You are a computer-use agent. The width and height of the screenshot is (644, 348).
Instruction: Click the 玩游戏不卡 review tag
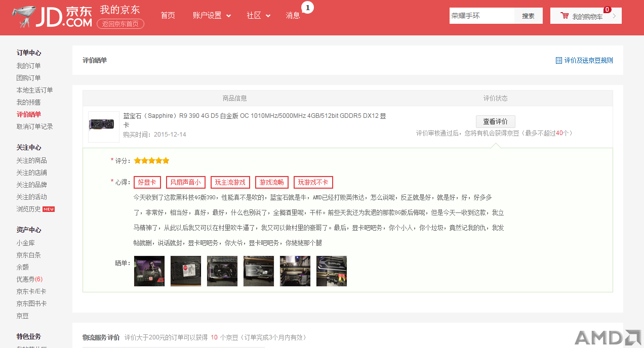coord(313,183)
